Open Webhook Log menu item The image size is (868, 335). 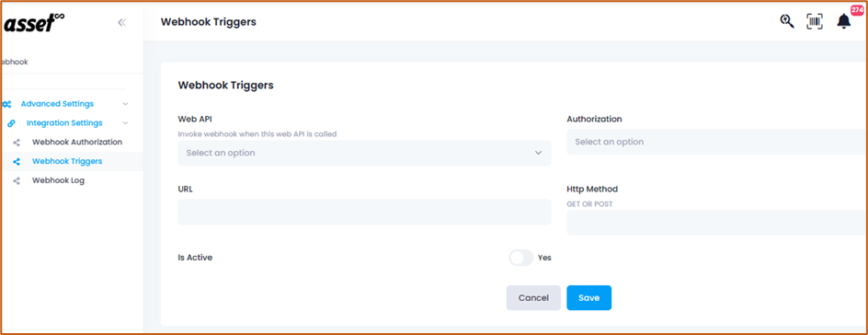tap(58, 180)
